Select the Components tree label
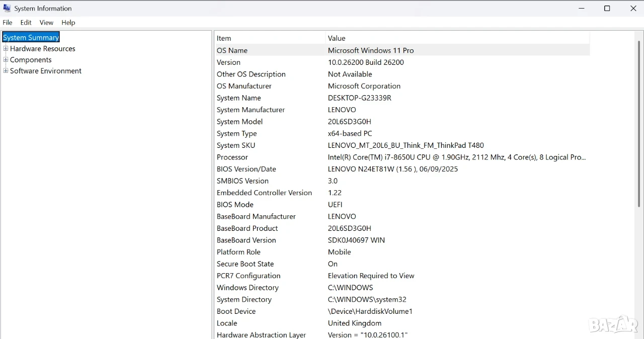The width and height of the screenshot is (644, 339). (31, 60)
